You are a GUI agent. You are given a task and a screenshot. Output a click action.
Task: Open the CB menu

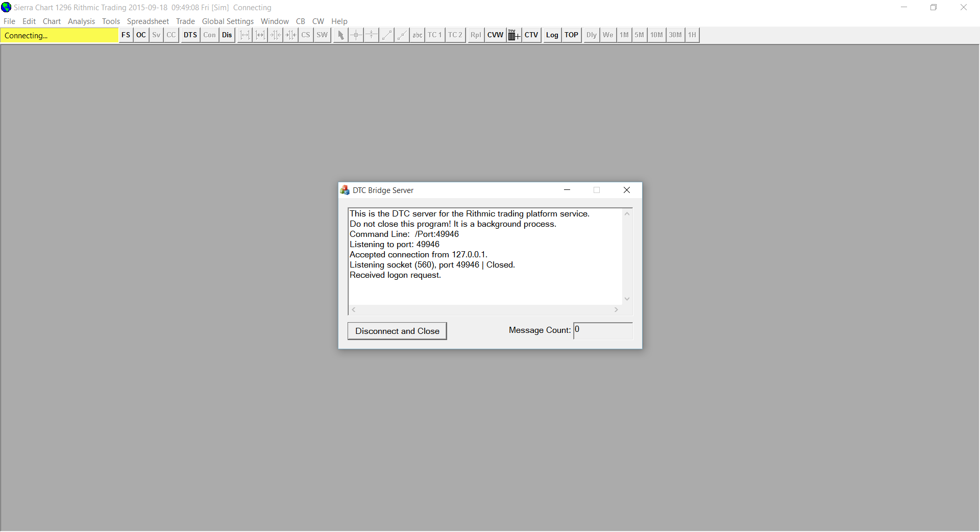click(x=301, y=21)
